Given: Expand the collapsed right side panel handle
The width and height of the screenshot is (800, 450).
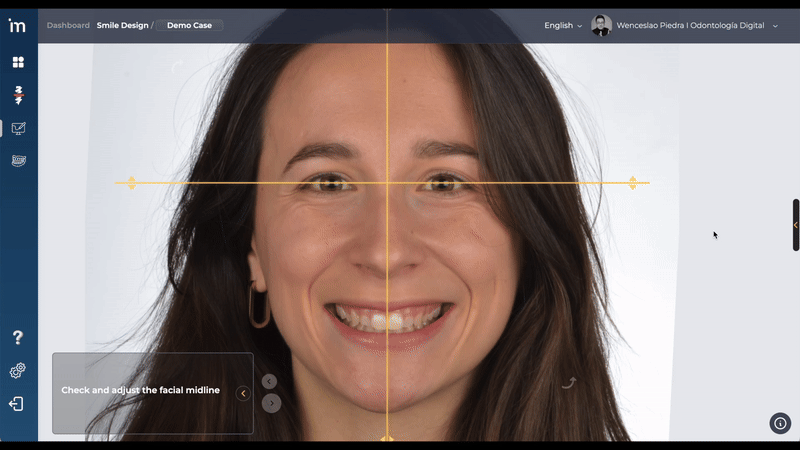Looking at the screenshot, I should 795,225.
